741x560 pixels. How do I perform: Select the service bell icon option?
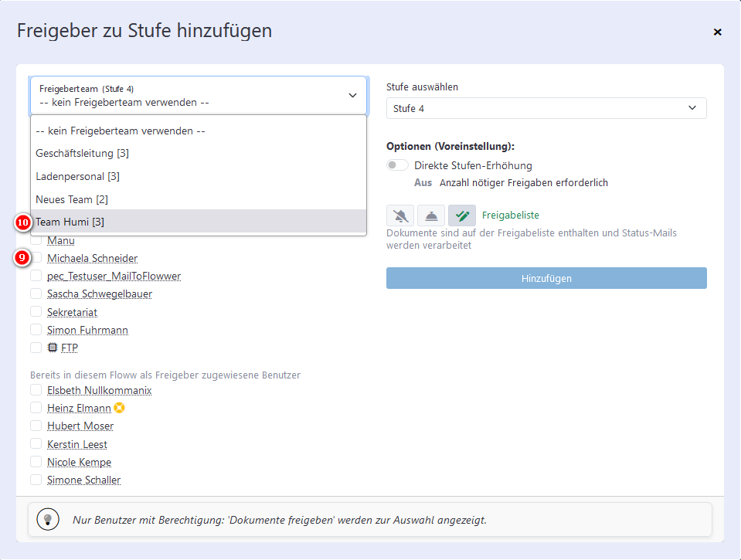pos(431,216)
